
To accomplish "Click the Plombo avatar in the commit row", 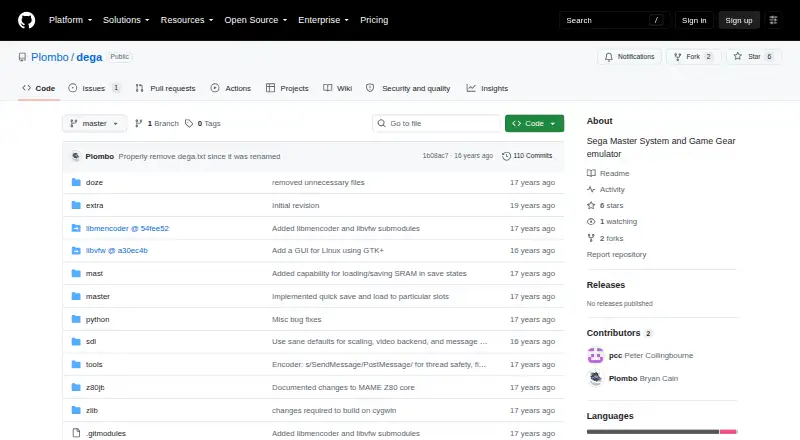I will [x=76, y=156].
